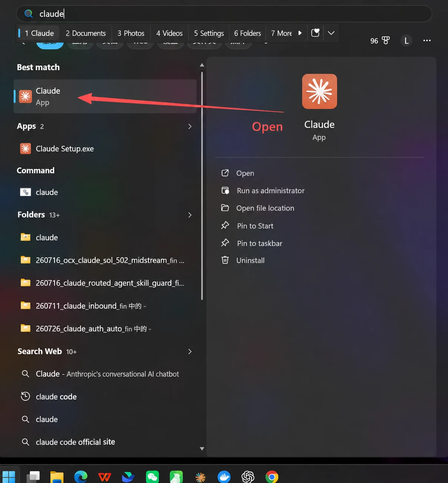Switch to the 6 Folders tab
The image size is (448, 483).
(x=247, y=33)
